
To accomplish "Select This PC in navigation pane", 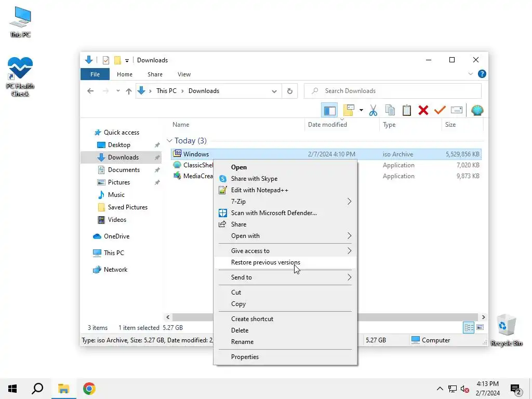I will 114,253.
